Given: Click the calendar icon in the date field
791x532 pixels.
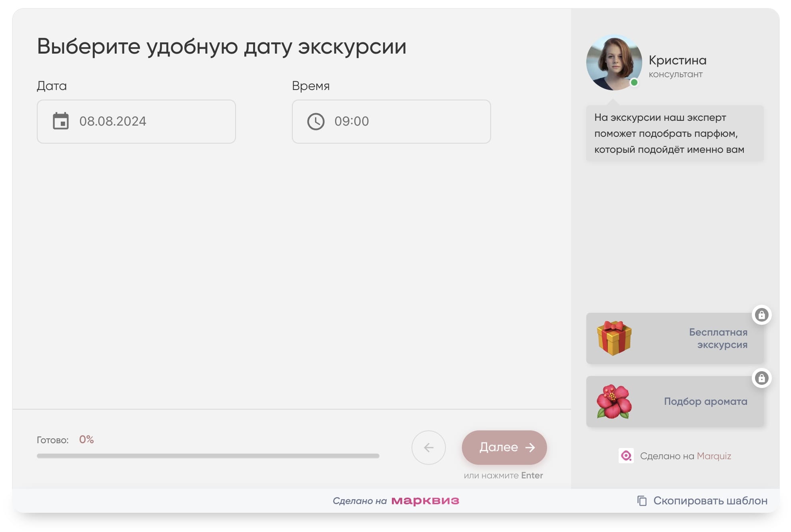Looking at the screenshot, I should click(60, 122).
